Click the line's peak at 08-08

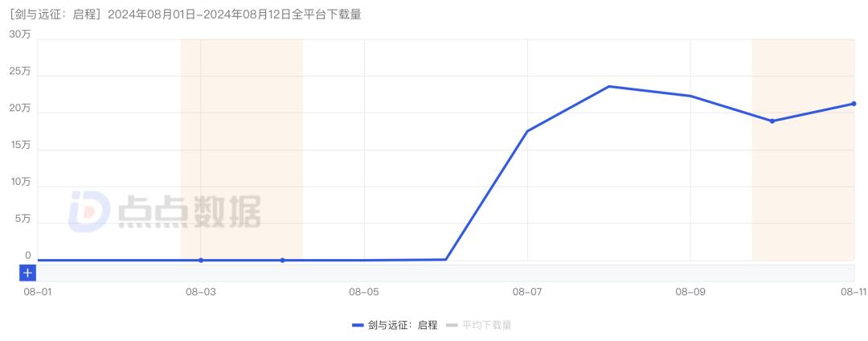[609, 86]
